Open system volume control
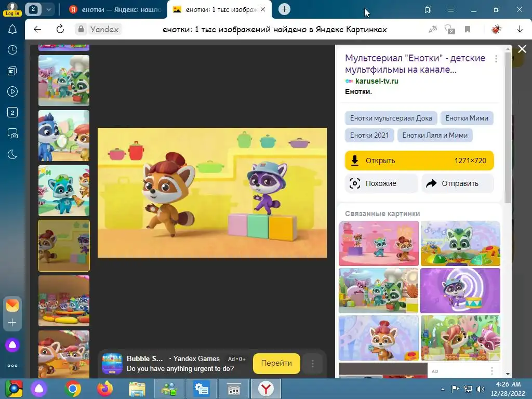The image size is (532, 399). 481,389
